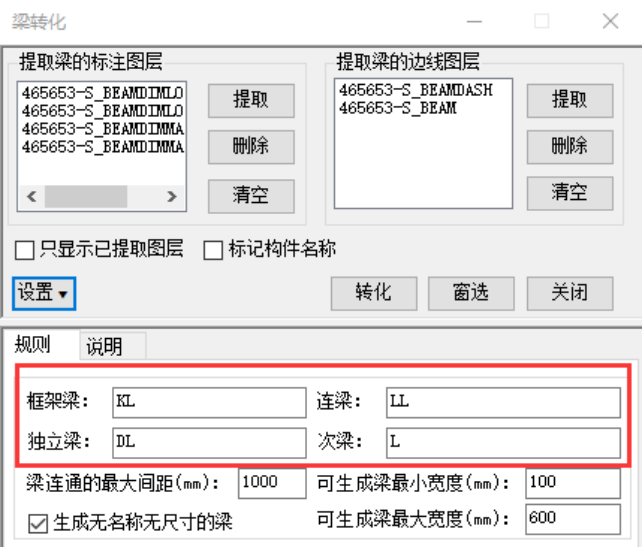Click the 梁连通的最大间距 input field
The image size is (642, 547).
272,483
